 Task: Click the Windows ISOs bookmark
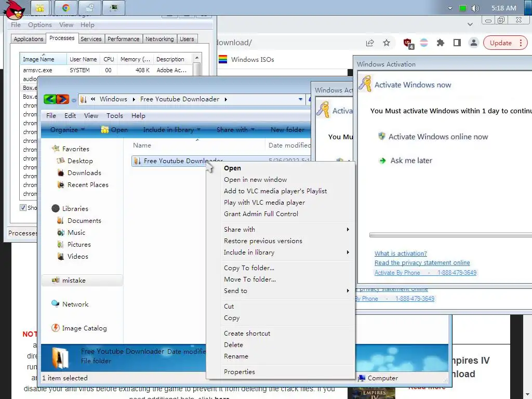tap(246, 59)
